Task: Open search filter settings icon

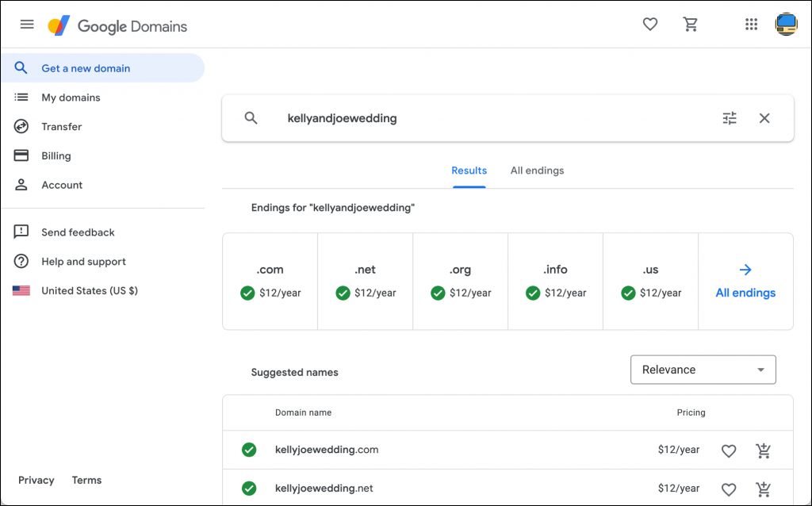Action: point(730,118)
